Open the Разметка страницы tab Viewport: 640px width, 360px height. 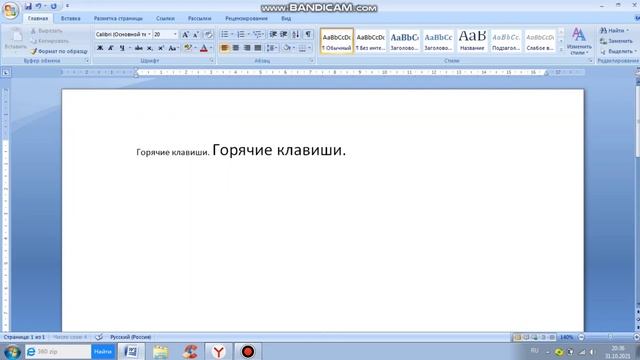[x=118, y=19]
